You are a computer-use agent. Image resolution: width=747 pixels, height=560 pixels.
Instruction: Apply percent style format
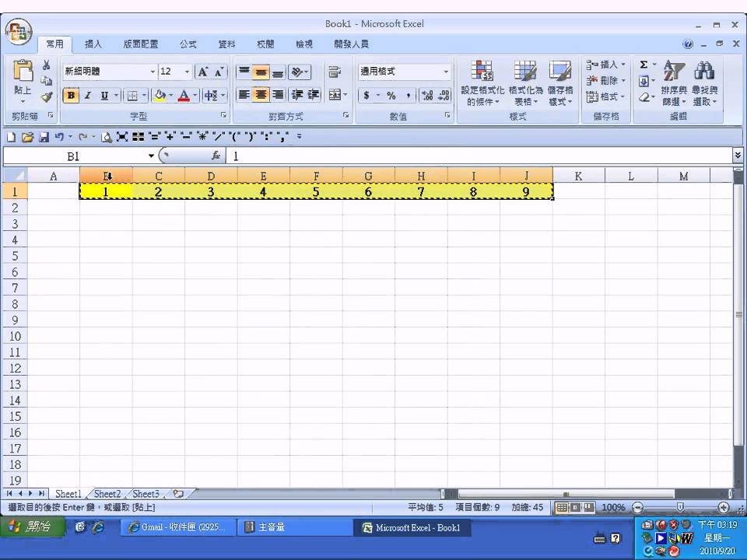(391, 96)
